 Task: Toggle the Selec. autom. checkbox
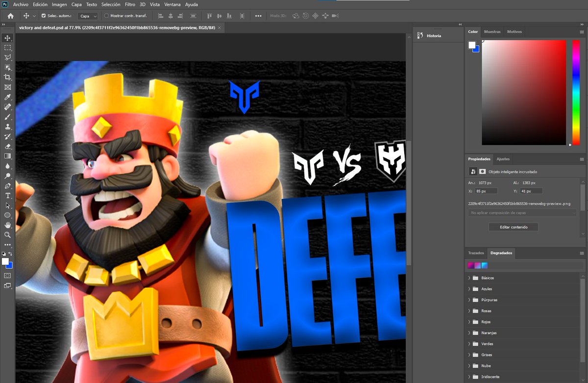click(x=44, y=16)
